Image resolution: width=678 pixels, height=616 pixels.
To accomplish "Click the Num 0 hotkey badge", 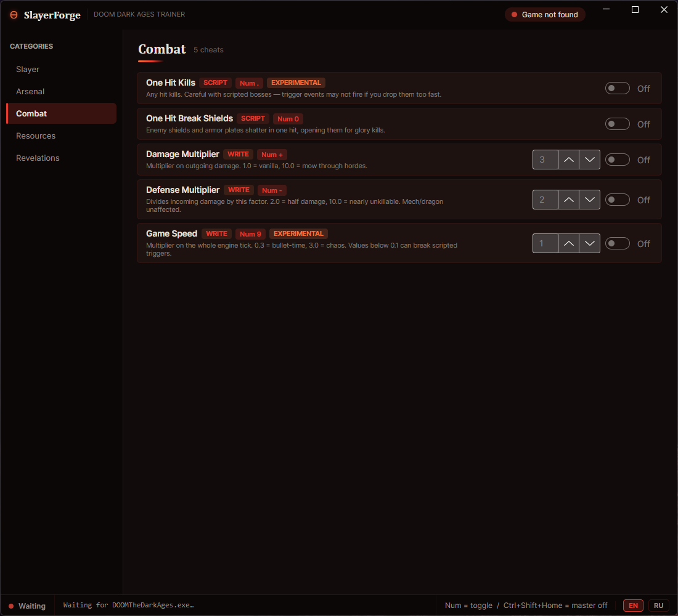I will tap(288, 118).
